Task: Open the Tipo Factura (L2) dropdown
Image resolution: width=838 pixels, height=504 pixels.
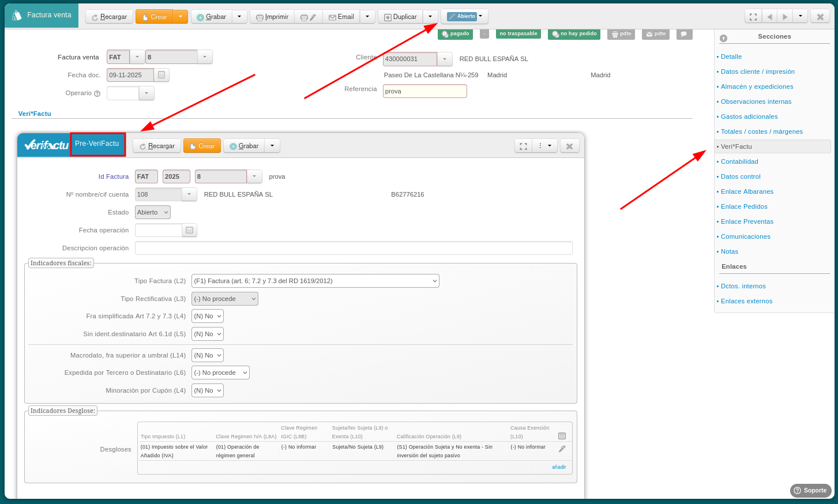Action: 315,281
